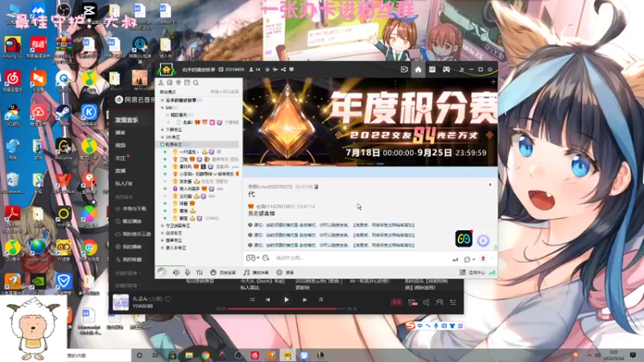This screenshot has height=362, width=644.
Task: Seek on the red NetEase playback progress bar
Action: pyautogui.click(x=287, y=309)
